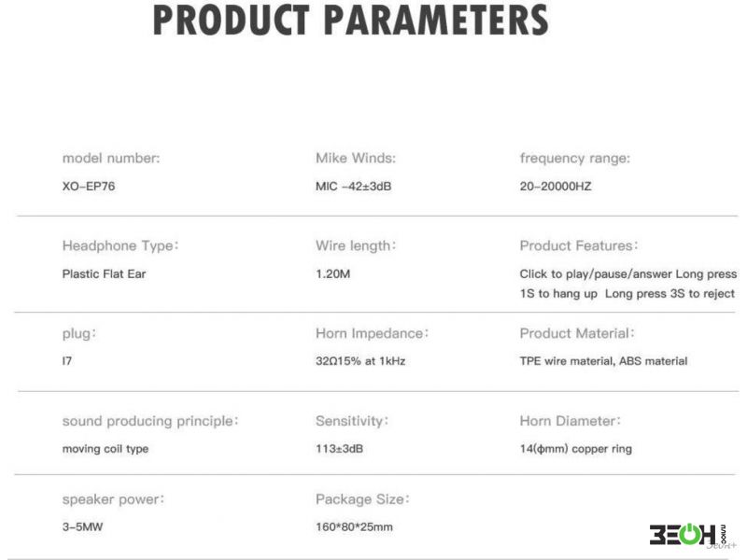
Task: Click the green power symbol in logo
Action: (689, 534)
